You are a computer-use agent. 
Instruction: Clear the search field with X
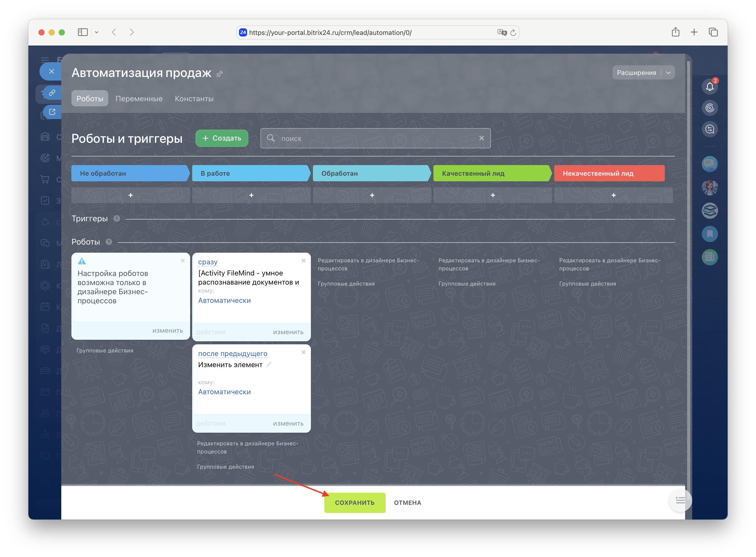tap(482, 138)
